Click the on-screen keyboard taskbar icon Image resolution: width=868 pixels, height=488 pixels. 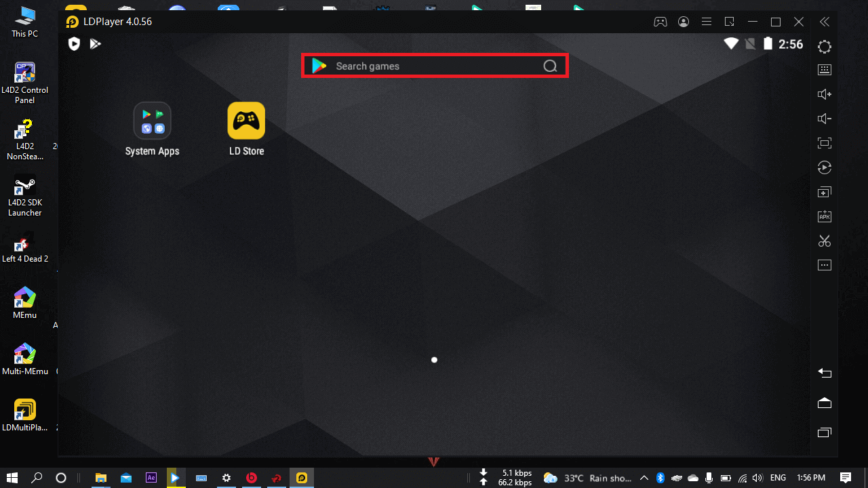[x=201, y=478]
